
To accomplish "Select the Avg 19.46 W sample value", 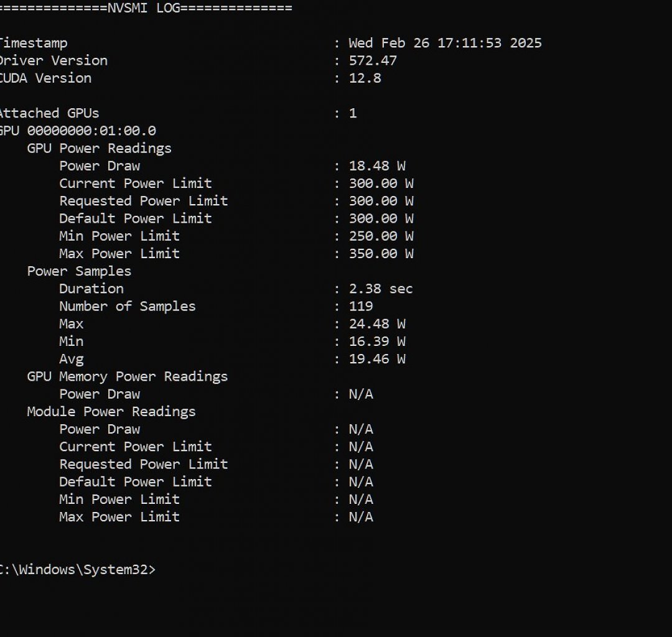I will [x=377, y=359].
